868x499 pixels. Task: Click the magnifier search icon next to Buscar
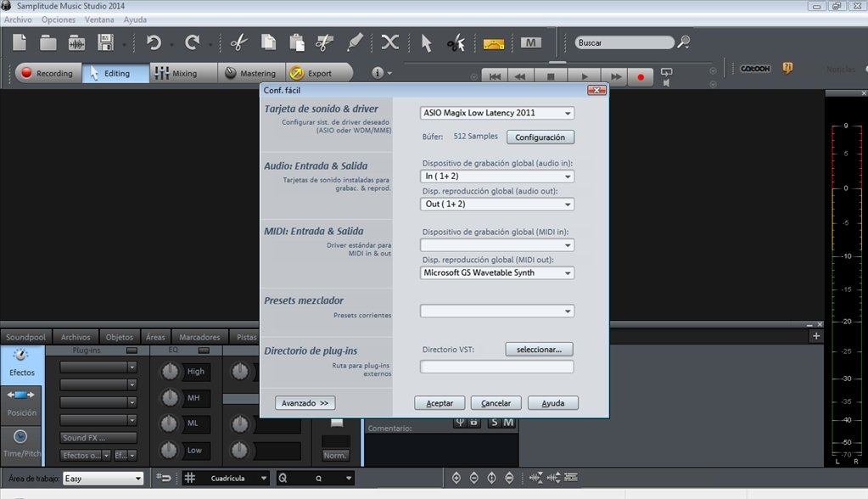(x=684, y=42)
